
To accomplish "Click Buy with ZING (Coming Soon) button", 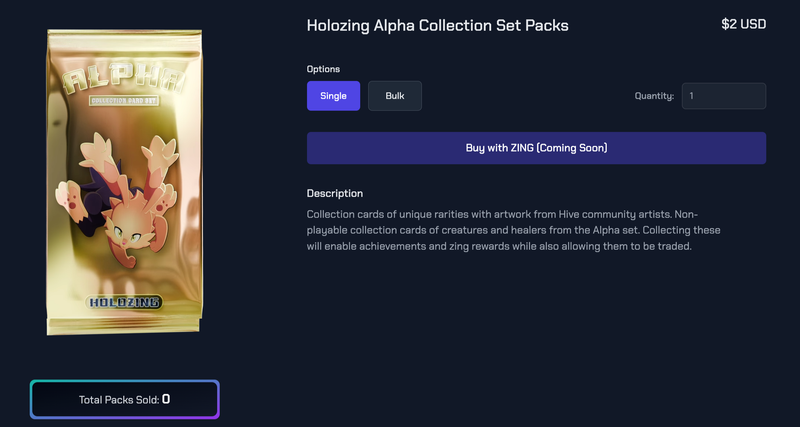I will pos(536,148).
